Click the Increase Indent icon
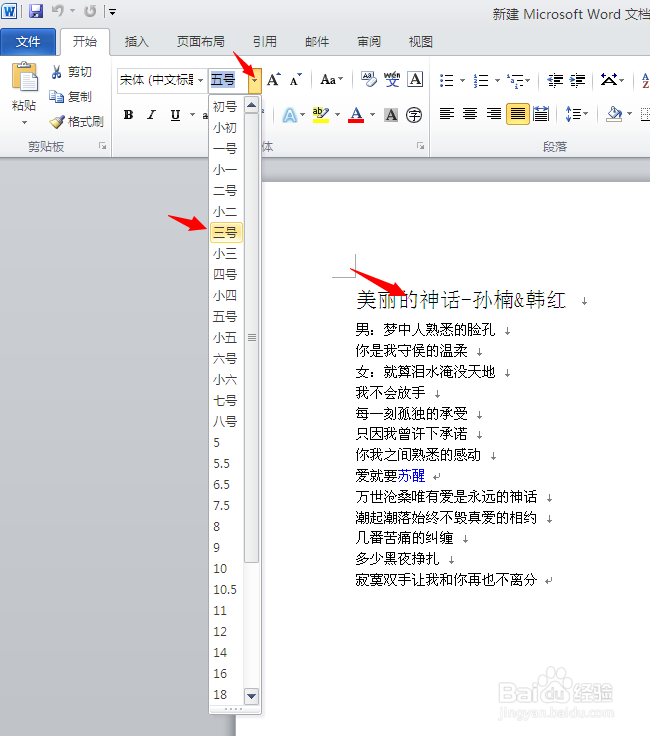 coord(577,80)
